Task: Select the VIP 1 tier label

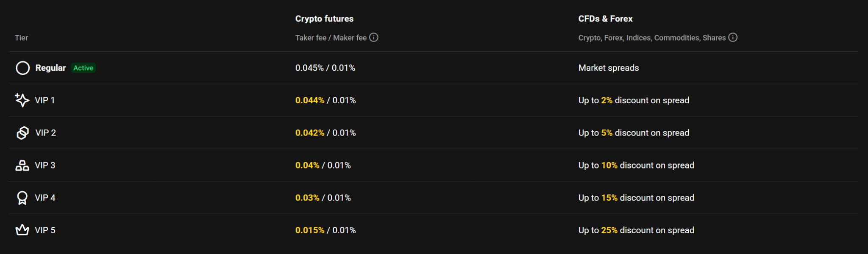Action: click(45, 100)
